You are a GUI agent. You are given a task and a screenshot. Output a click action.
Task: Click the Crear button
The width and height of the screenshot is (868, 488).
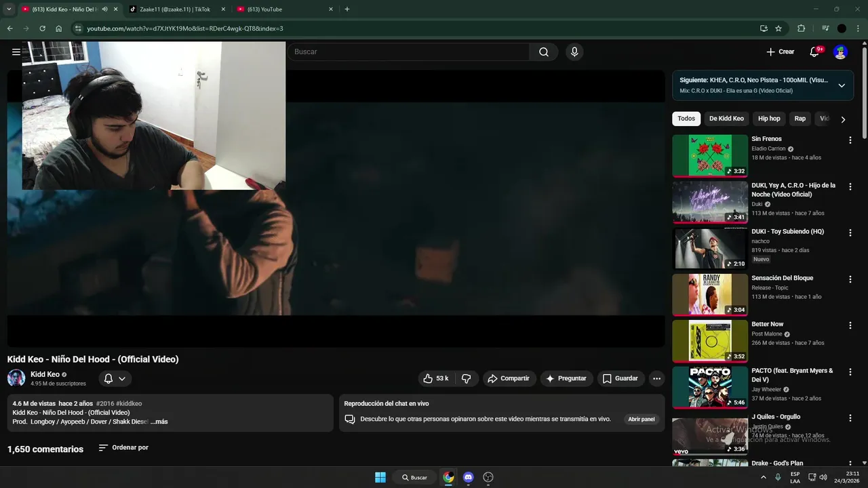[780, 52]
